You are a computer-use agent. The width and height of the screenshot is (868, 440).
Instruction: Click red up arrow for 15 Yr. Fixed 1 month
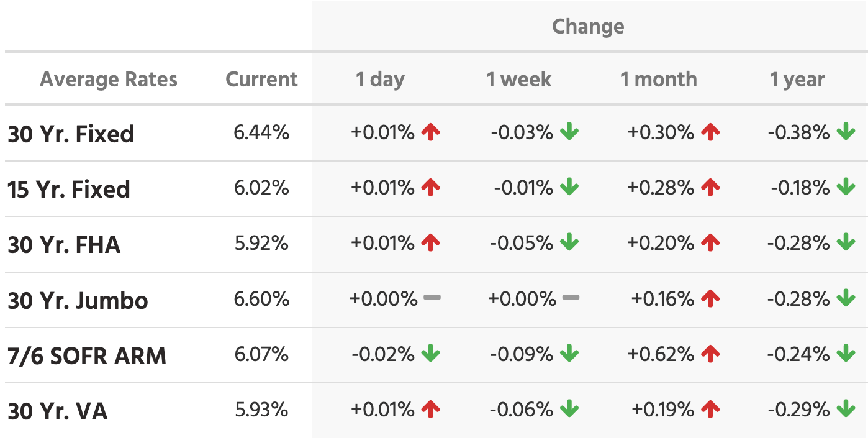[x=710, y=188]
